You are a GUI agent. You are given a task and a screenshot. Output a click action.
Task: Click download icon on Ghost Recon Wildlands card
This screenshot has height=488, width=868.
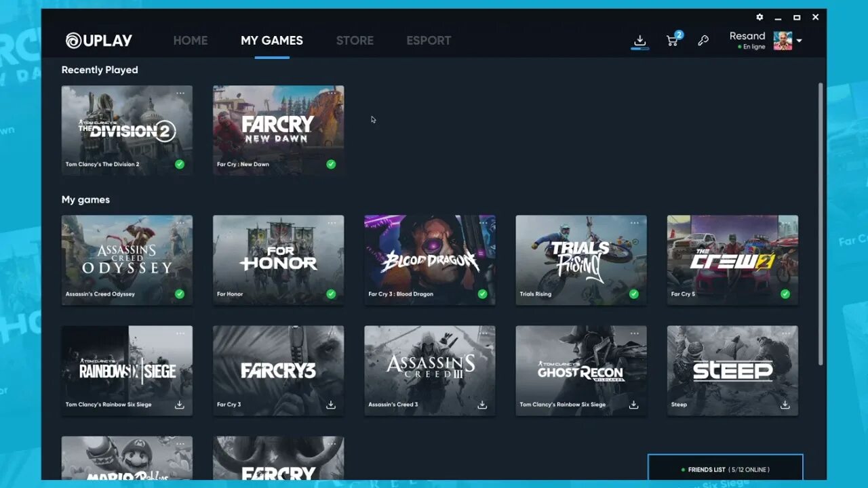coord(633,405)
